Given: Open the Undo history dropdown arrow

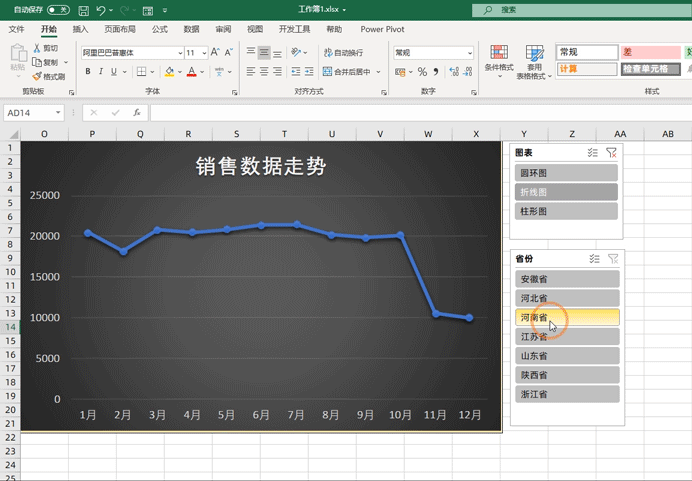Looking at the screenshot, I should 111,10.
